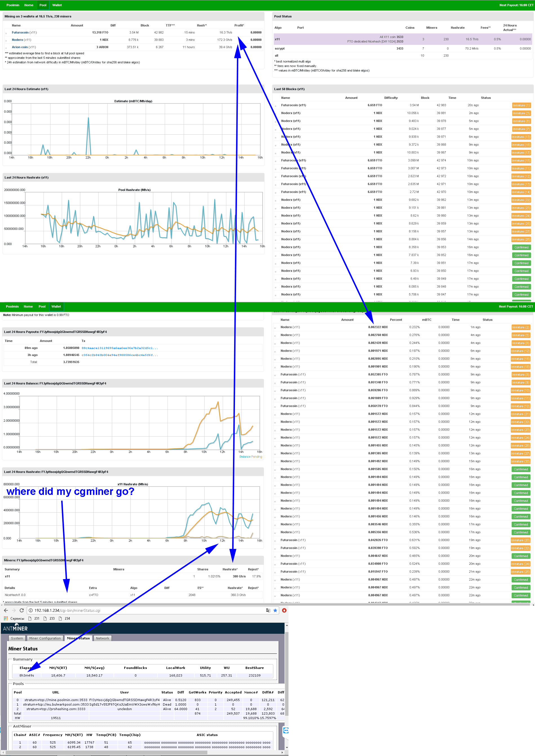Click the 380 Gh/s miner hashrate
This screenshot has width=535, height=756.
pos(239,577)
